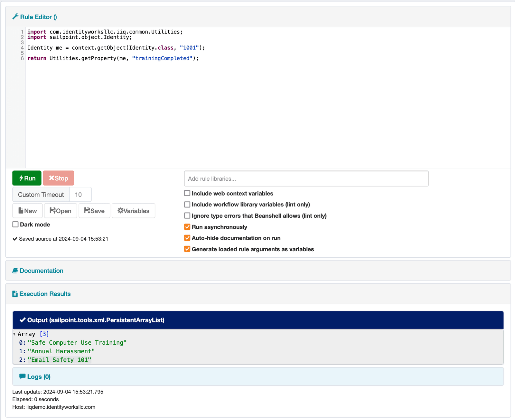Disable Auto-hide documentation on run
This screenshot has width=515, height=420.
click(x=187, y=238)
